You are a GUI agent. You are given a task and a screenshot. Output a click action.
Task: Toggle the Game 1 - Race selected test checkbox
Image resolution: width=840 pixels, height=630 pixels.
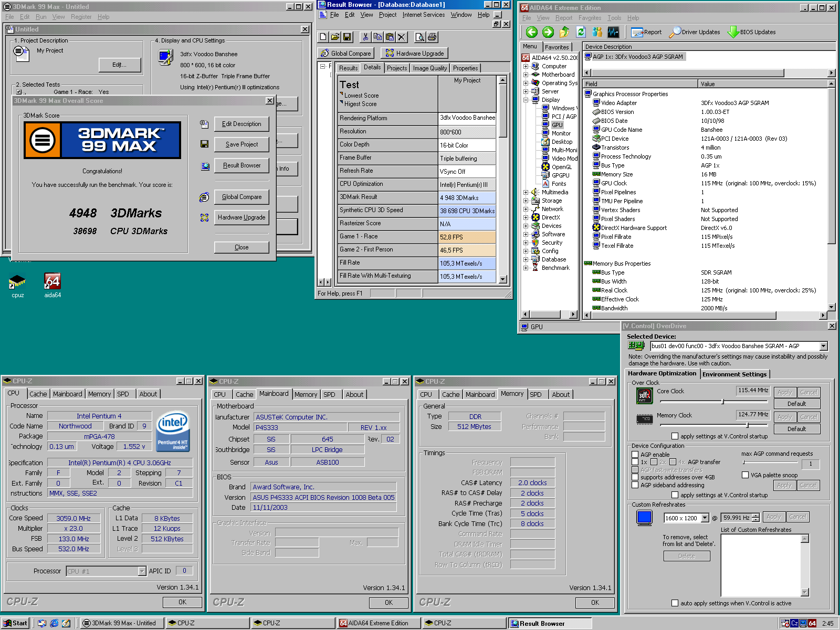point(19,92)
